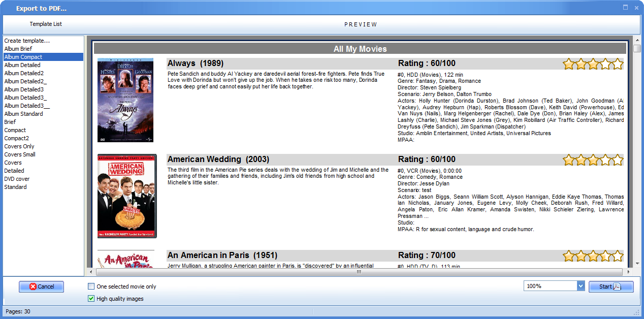Click the American Wedding cover thumbnail

click(x=127, y=196)
